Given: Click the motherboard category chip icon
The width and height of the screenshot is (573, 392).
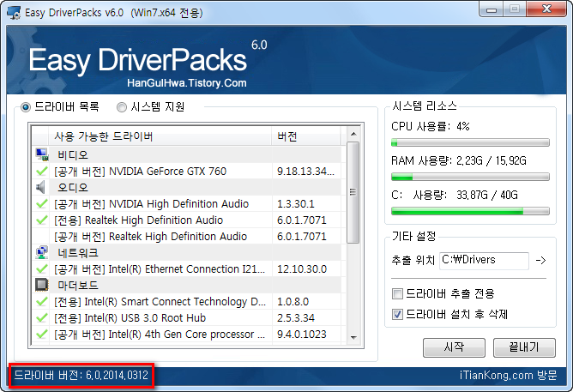Looking at the screenshot, I should click(x=42, y=285).
